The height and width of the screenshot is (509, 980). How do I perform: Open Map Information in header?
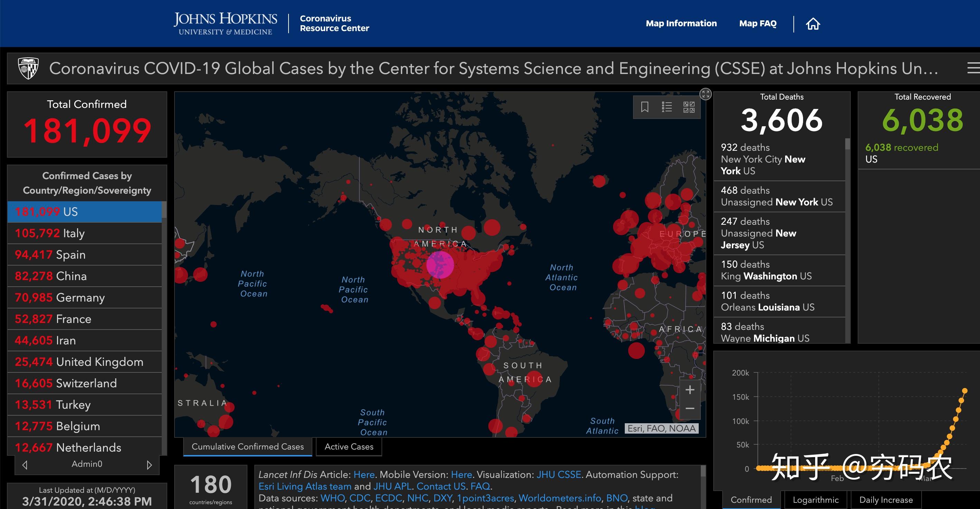(681, 24)
